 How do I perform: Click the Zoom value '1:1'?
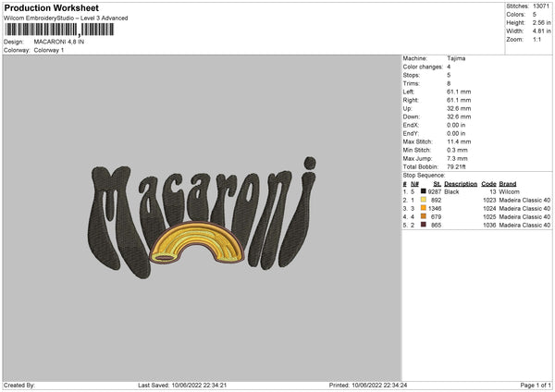click(536, 39)
